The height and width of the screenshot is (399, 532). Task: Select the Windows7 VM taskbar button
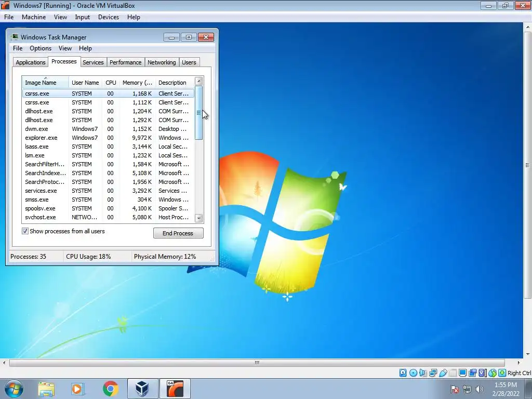(x=175, y=389)
